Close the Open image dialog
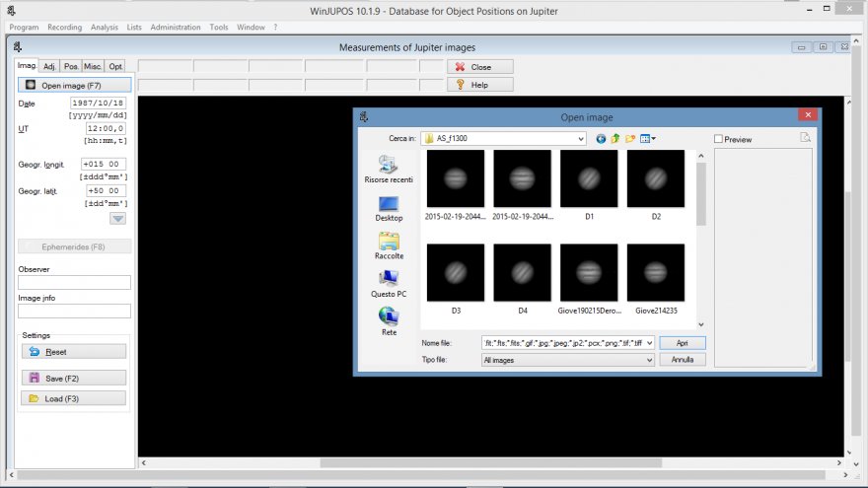Screen dimensions: 868x488 coord(808,114)
